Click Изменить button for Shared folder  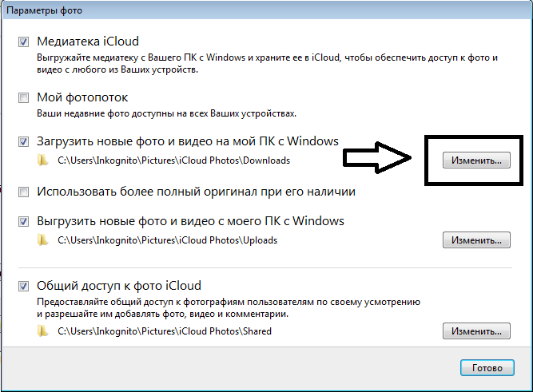point(476,331)
